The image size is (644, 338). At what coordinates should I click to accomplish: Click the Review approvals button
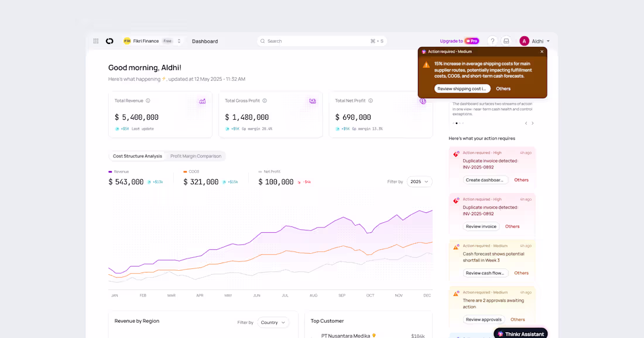pos(484,319)
